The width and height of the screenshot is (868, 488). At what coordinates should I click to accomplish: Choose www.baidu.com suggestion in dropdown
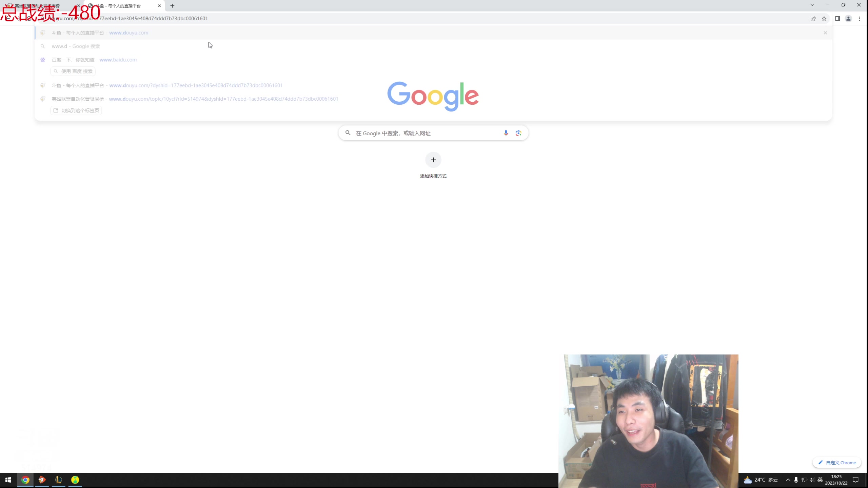[x=118, y=60]
